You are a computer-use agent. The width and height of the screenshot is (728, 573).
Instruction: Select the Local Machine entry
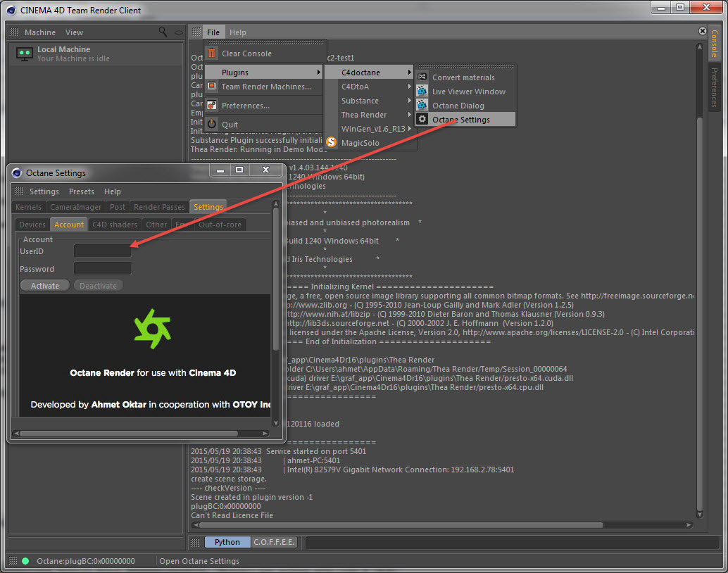coord(96,54)
